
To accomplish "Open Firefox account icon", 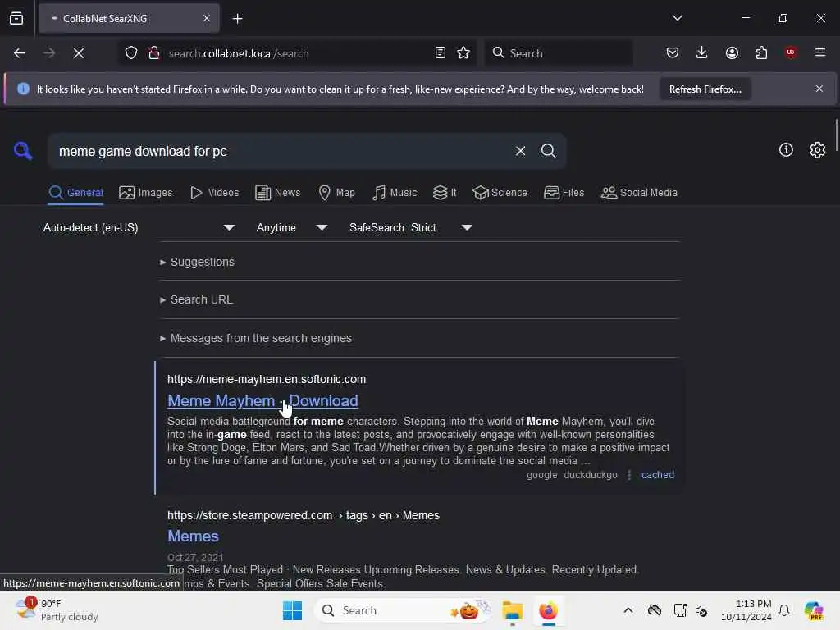I will pos(732,52).
